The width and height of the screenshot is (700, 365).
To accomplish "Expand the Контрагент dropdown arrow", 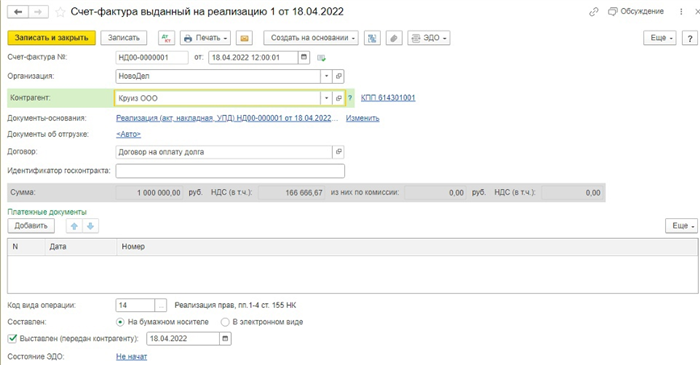I will pos(326,98).
